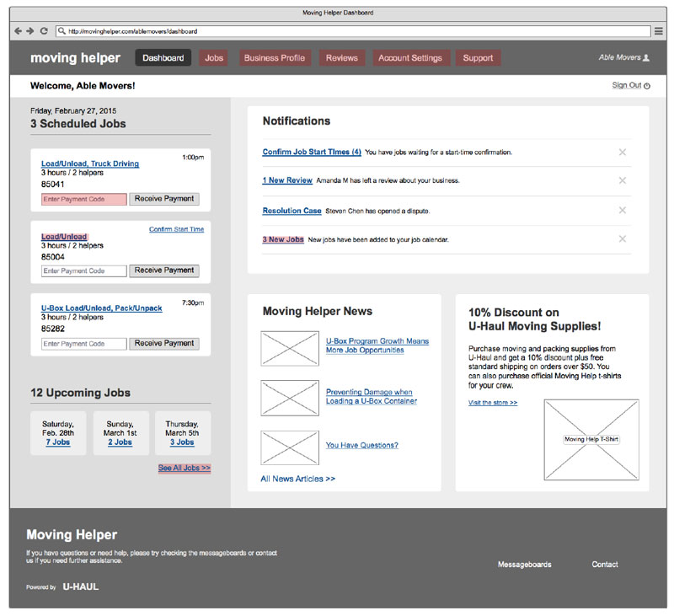674x616 pixels.
Task: Read Preventing Damage when Loading article link
Action: click(371, 396)
